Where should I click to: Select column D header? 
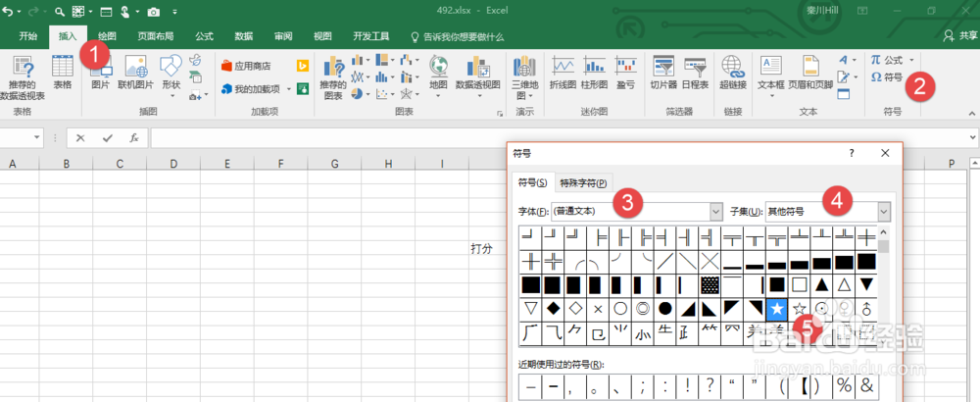point(173,164)
